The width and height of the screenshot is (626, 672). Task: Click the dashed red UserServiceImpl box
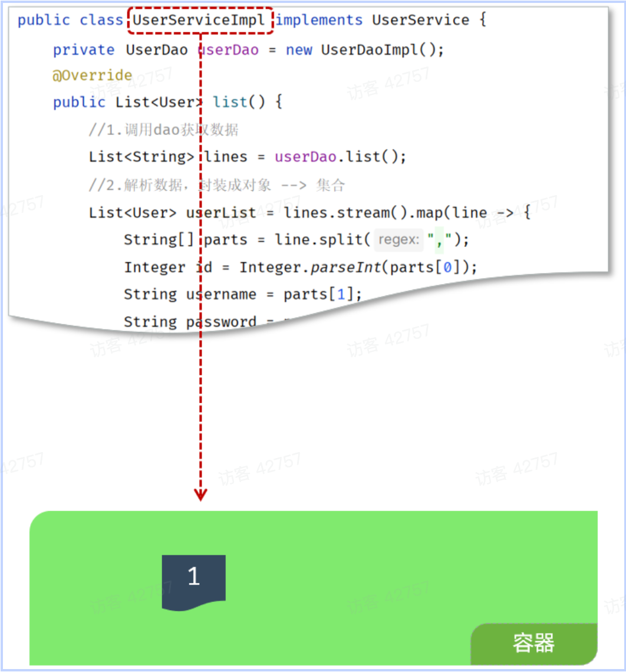pos(200,21)
